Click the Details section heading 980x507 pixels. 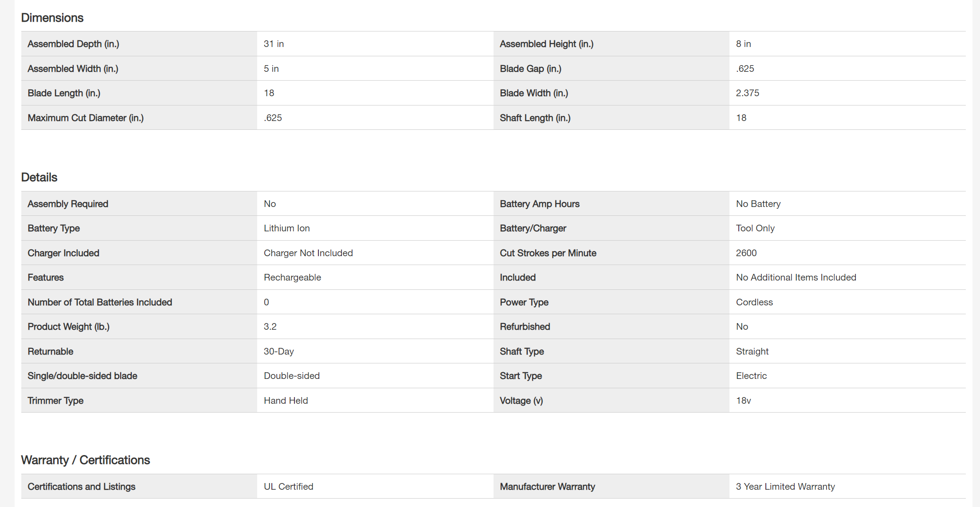[x=39, y=177]
